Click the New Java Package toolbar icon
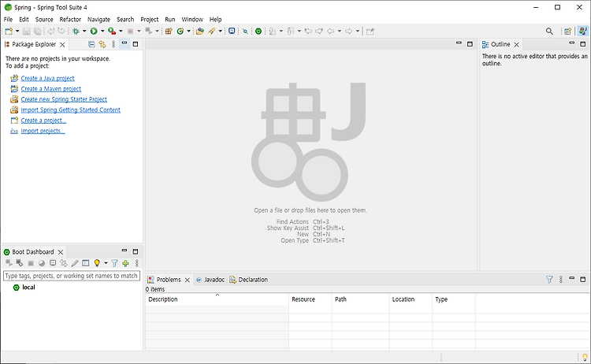The height and width of the screenshot is (364, 591). (x=169, y=32)
